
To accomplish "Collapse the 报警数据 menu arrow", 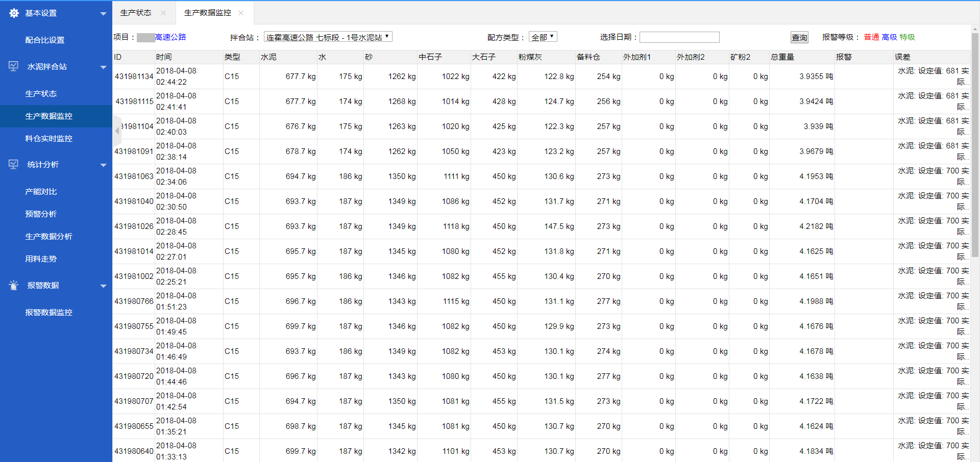I will click(x=103, y=286).
